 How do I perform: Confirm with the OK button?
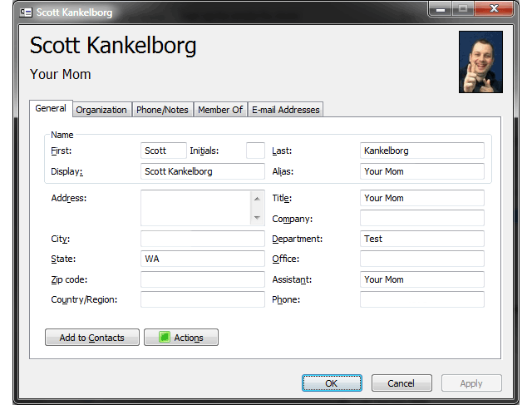[332, 383]
